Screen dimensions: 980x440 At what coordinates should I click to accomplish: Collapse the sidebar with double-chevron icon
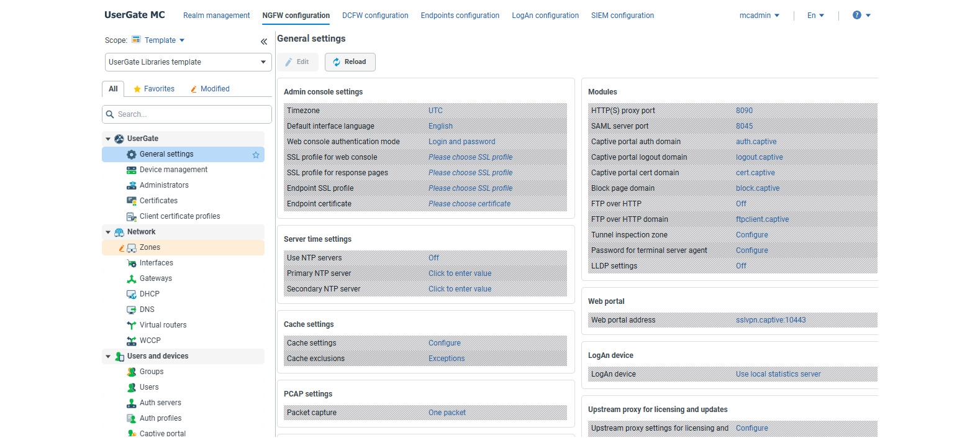tap(264, 42)
